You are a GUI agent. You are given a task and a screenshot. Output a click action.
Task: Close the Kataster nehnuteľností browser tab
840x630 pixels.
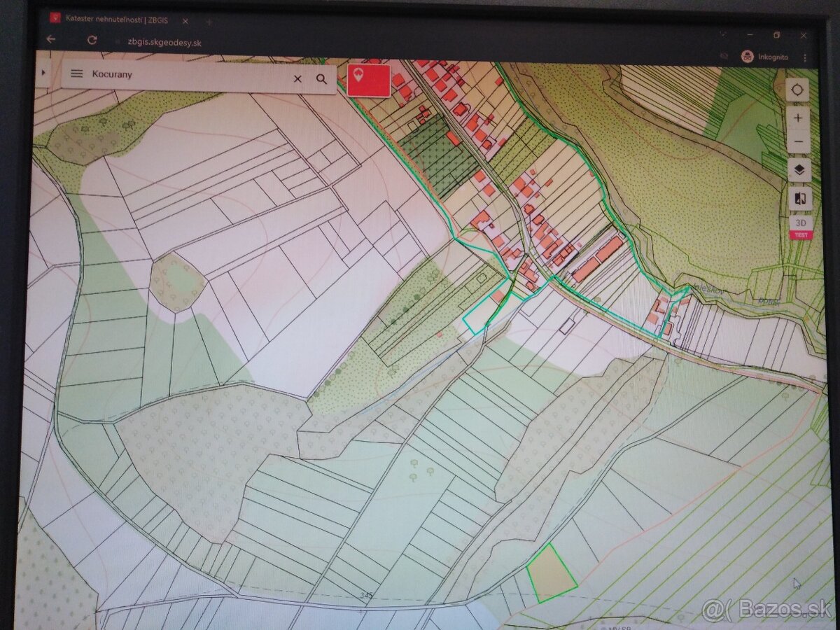(185, 20)
